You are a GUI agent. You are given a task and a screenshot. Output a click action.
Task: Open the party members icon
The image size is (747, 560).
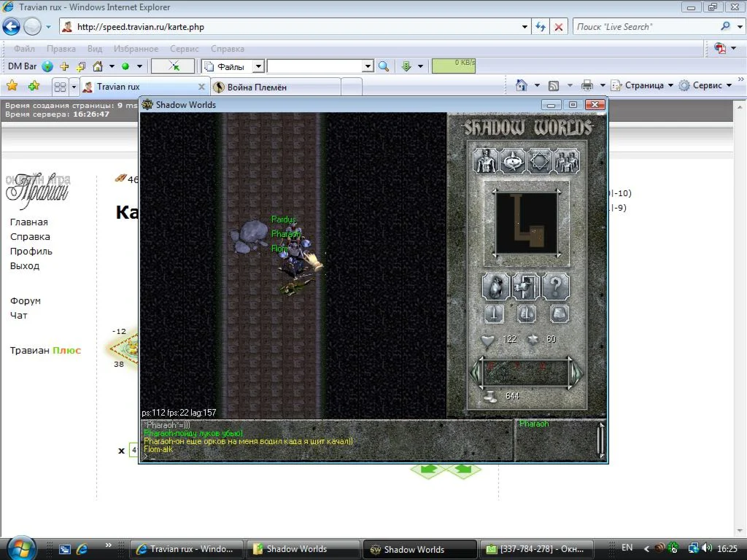(568, 160)
